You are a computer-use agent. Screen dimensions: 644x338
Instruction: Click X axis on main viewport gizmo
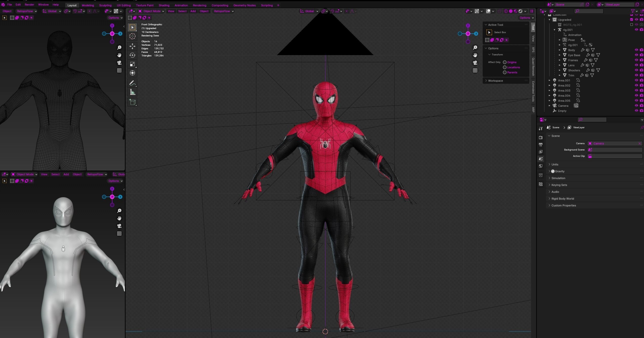point(476,34)
